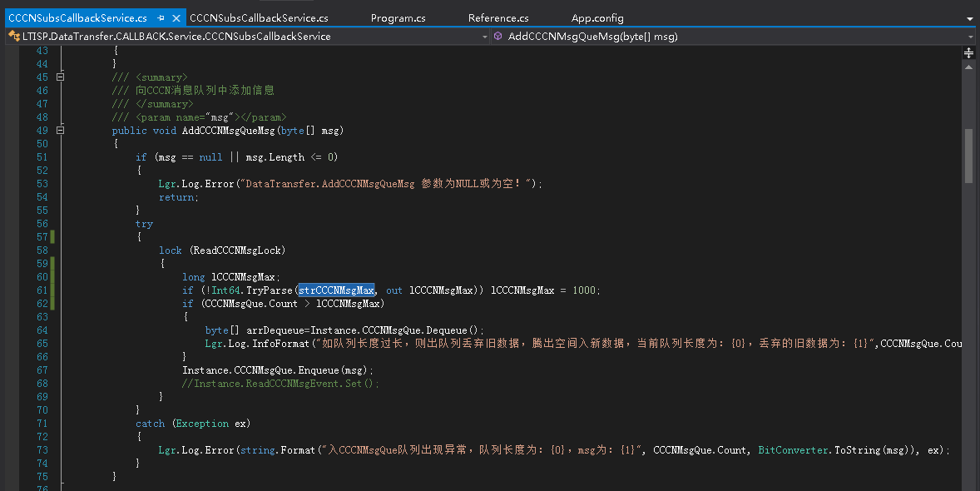Screen dimensions: 980x491
Task: Click the 'try' keyword on line 56
Action: 145,224
